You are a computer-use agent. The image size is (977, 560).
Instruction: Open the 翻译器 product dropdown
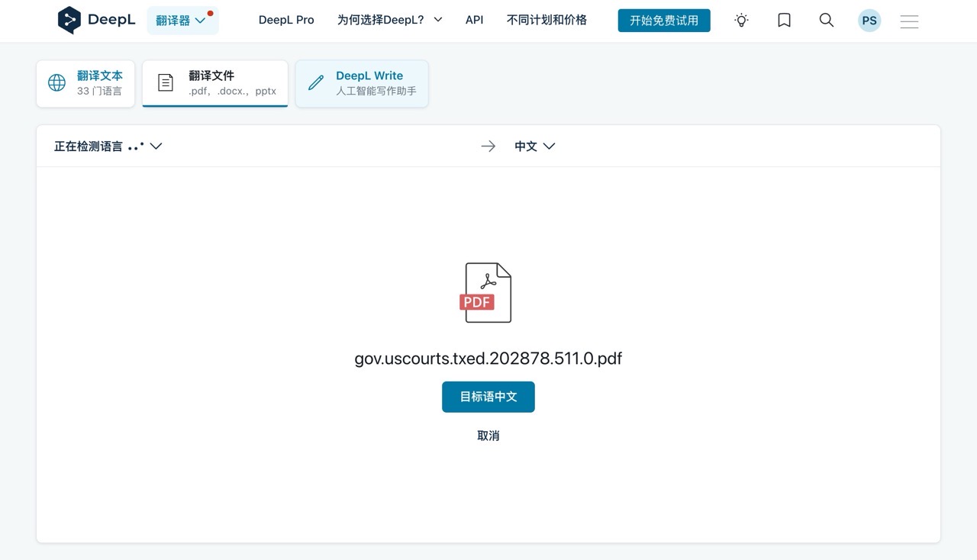click(x=182, y=21)
